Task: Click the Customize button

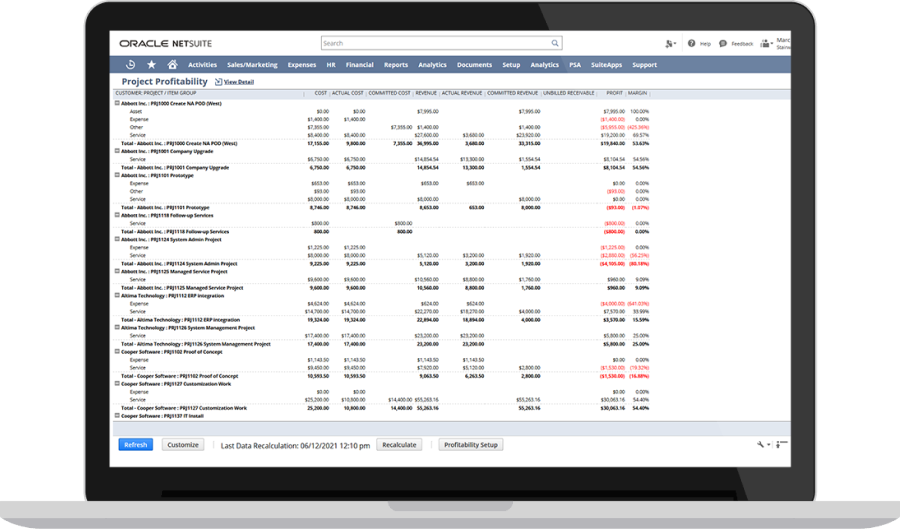Action: [x=183, y=445]
